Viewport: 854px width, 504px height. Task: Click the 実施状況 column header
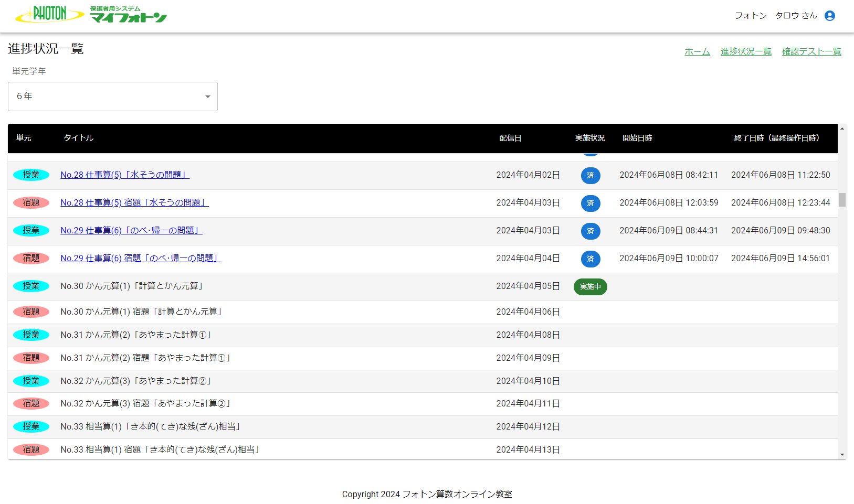(x=590, y=138)
